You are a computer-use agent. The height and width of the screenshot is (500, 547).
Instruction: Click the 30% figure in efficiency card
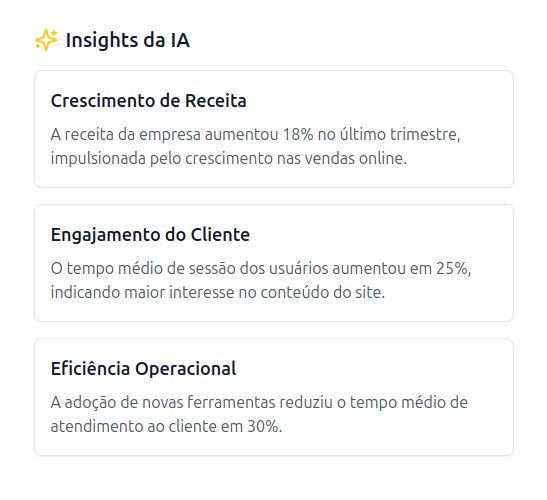point(263,426)
